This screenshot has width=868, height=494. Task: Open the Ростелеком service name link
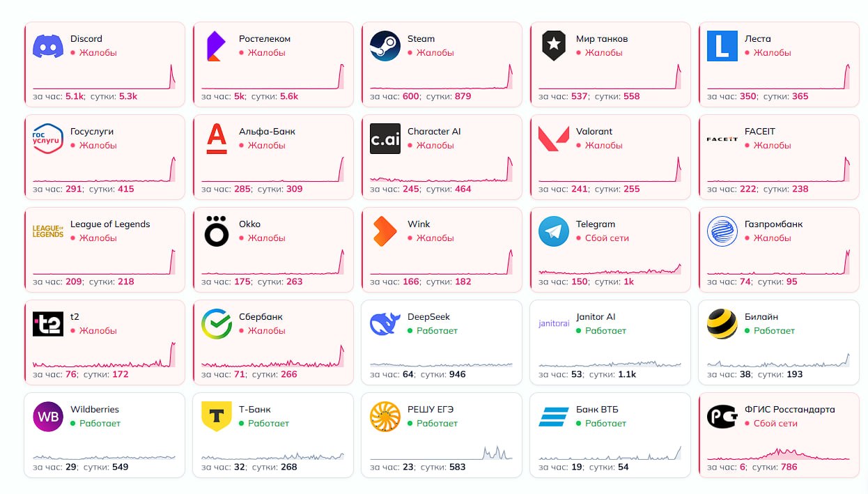[x=265, y=39]
